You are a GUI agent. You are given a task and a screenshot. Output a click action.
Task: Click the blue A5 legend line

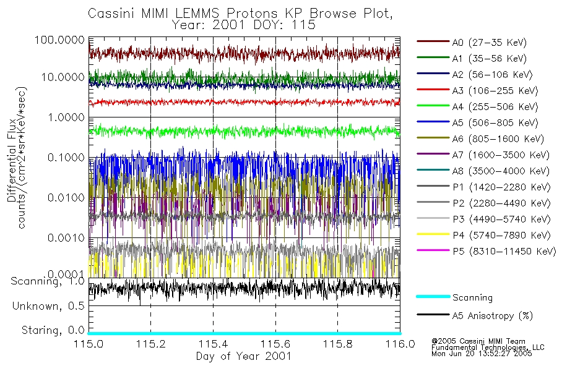pyautogui.click(x=433, y=122)
